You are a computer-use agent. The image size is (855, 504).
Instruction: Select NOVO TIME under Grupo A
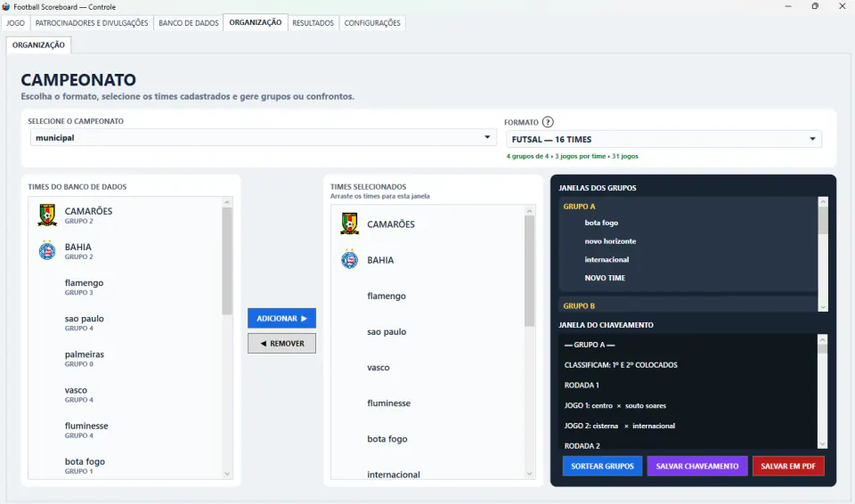point(605,278)
